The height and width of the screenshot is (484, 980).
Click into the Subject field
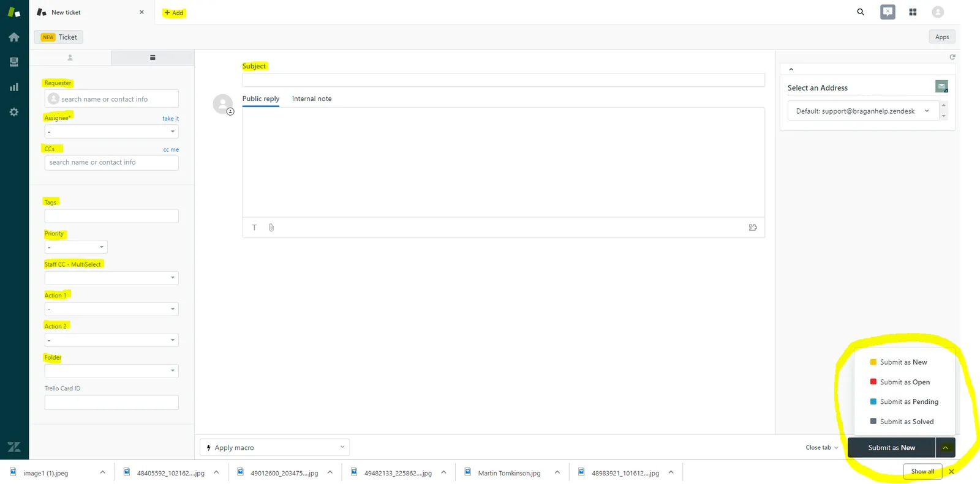(503, 80)
